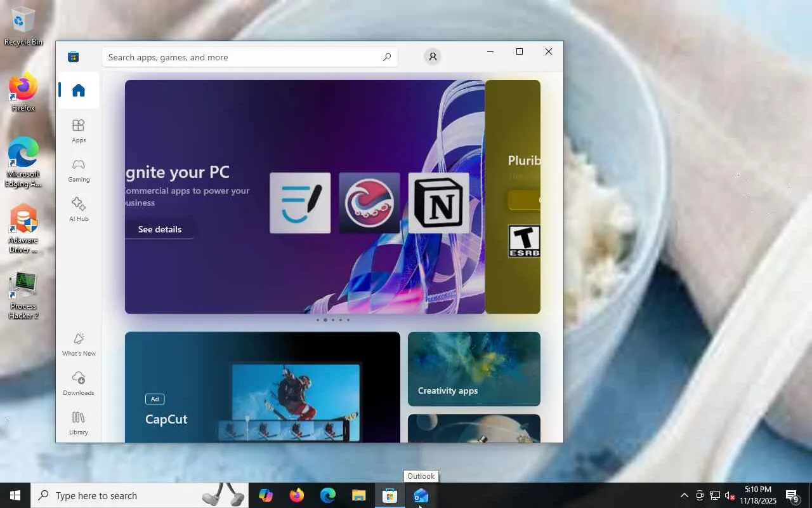Open the CapCut ad card

[x=263, y=387]
